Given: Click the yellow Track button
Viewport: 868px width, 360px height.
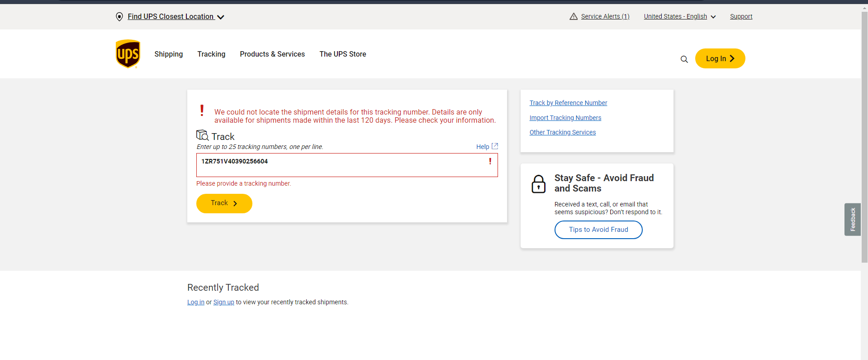Looking at the screenshot, I should pyautogui.click(x=224, y=203).
